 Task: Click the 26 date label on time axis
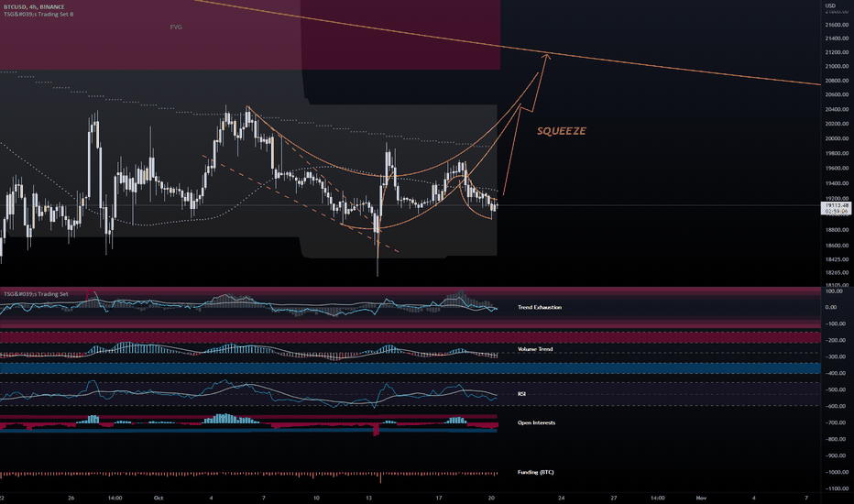[71, 498]
